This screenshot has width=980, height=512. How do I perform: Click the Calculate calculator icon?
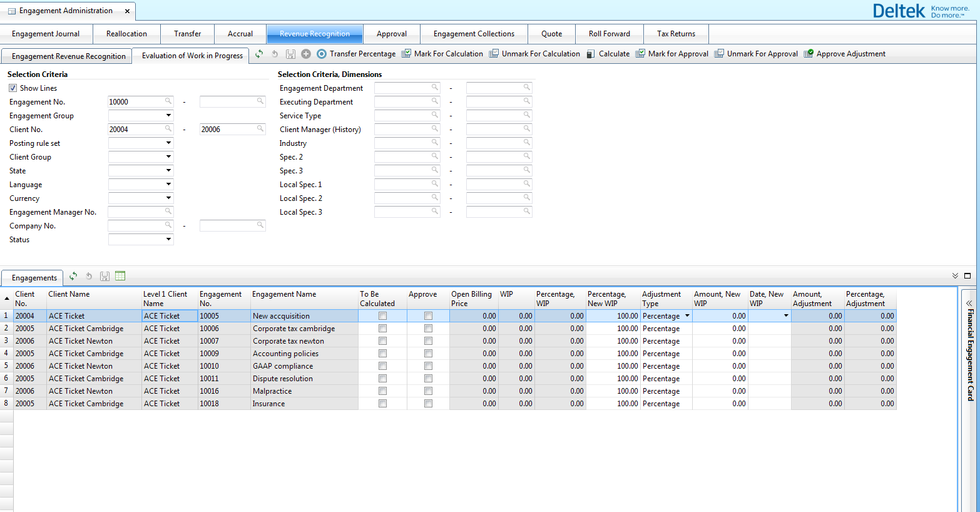pyautogui.click(x=591, y=54)
